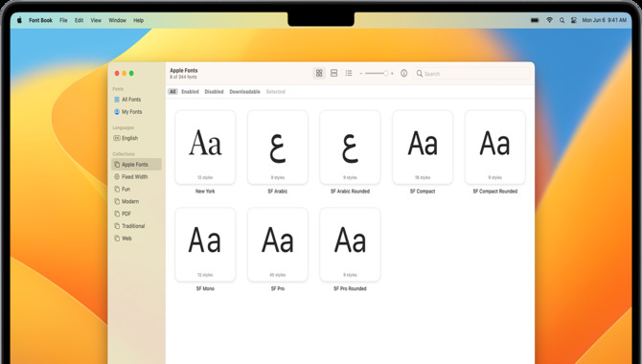
Task: Filter by Downloadable fonts
Action: [x=245, y=92]
